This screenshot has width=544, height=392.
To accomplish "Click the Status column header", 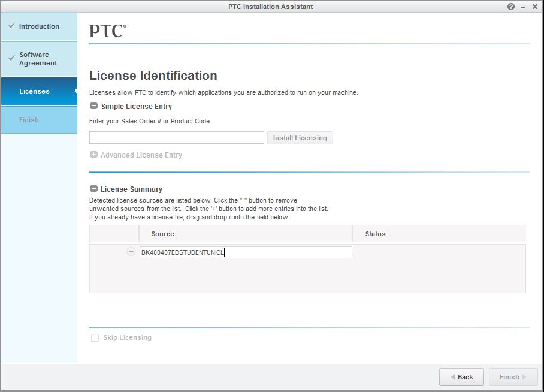I will (x=439, y=234).
